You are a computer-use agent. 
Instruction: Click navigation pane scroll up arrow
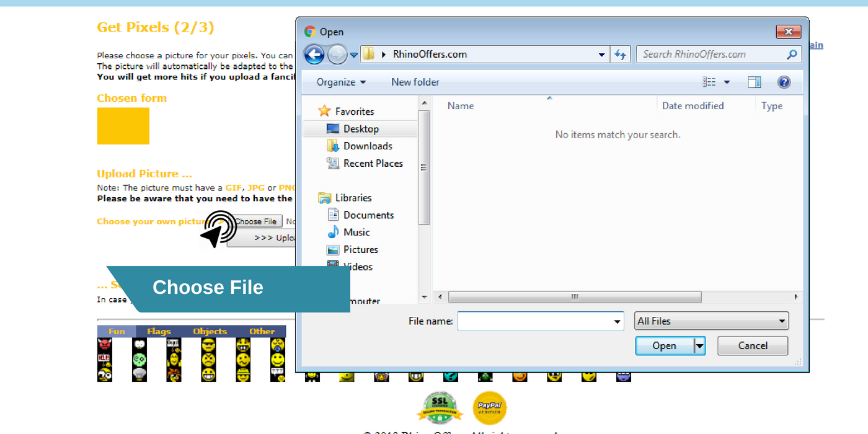coord(424,103)
